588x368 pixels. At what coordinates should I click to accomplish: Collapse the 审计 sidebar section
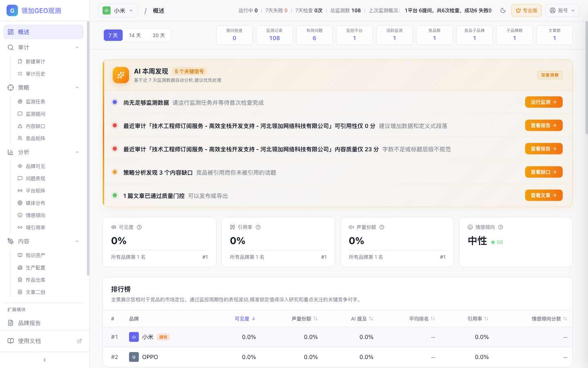tap(77, 47)
